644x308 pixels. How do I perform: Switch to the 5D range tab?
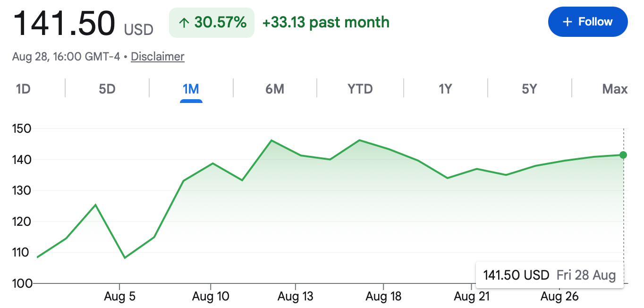[x=107, y=89]
